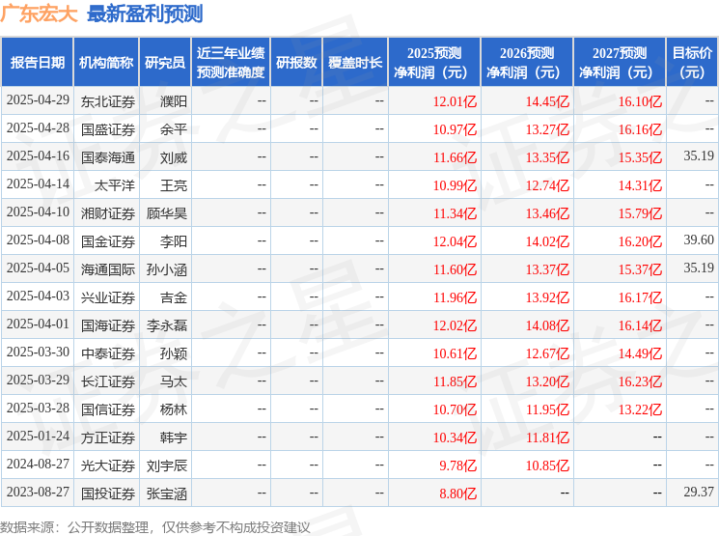Select the 2027预测净利润 column header
The image size is (719, 536).
(619, 62)
